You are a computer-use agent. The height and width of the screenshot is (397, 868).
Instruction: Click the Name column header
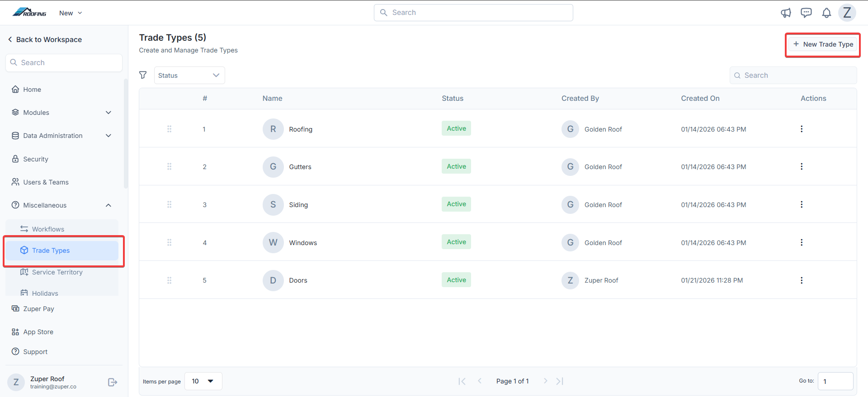(x=273, y=99)
